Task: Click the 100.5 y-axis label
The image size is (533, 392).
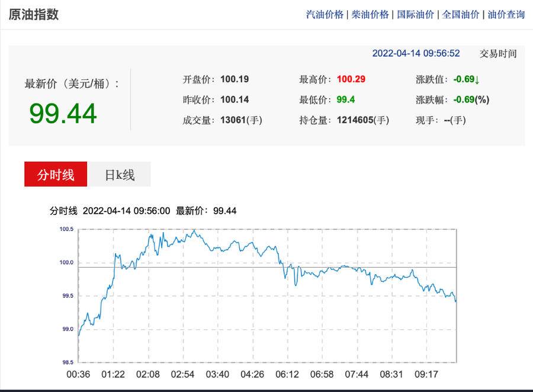Action: click(x=66, y=229)
